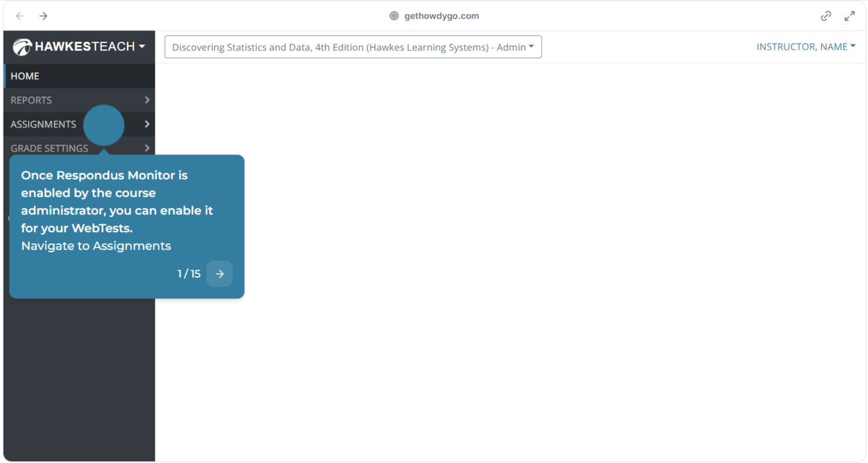This screenshot has width=868, height=463.
Task: Open the HawkesTeach dropdown caret
Action: pyautogui.click(x=142, y=46)
